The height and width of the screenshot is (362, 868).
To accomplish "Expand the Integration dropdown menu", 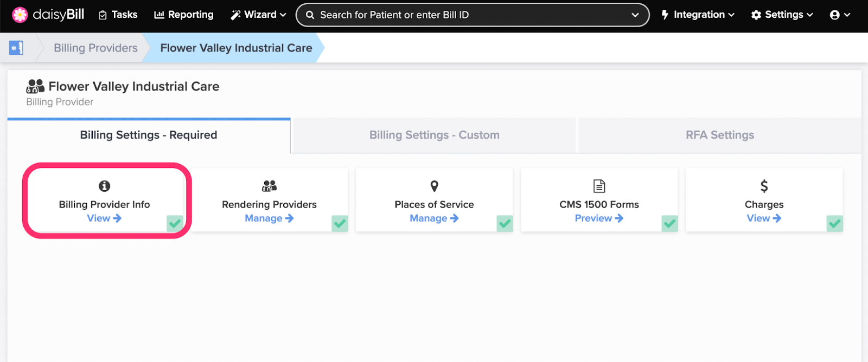I will coord(698,15).
